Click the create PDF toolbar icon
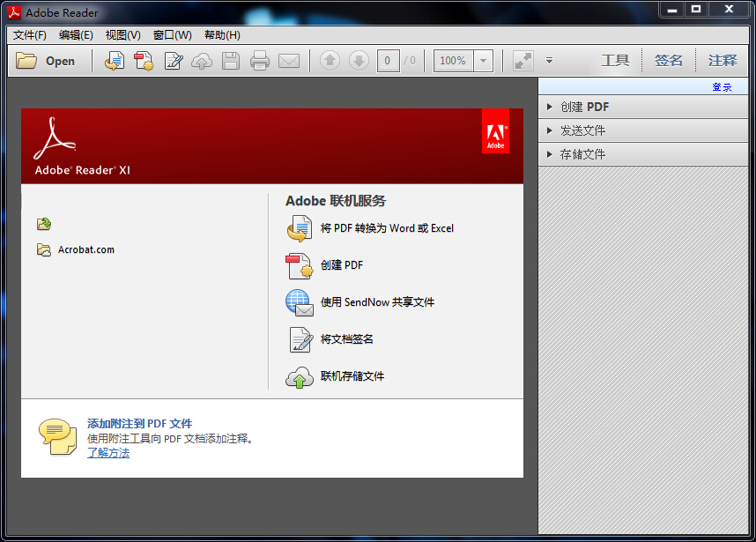756x542 pixels. (144, 61)
